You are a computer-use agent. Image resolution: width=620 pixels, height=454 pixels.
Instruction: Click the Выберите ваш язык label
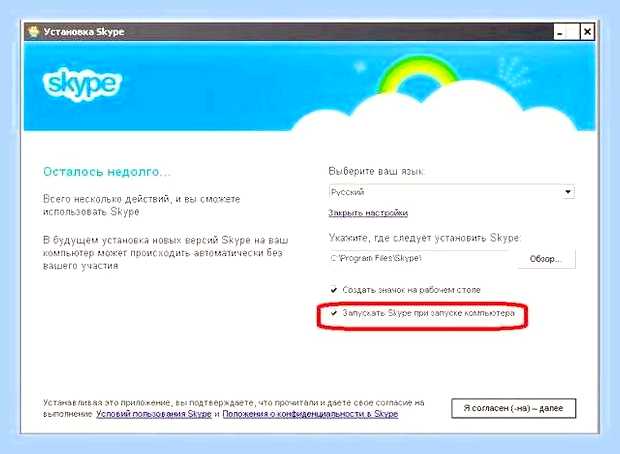[x=376, y=171]
